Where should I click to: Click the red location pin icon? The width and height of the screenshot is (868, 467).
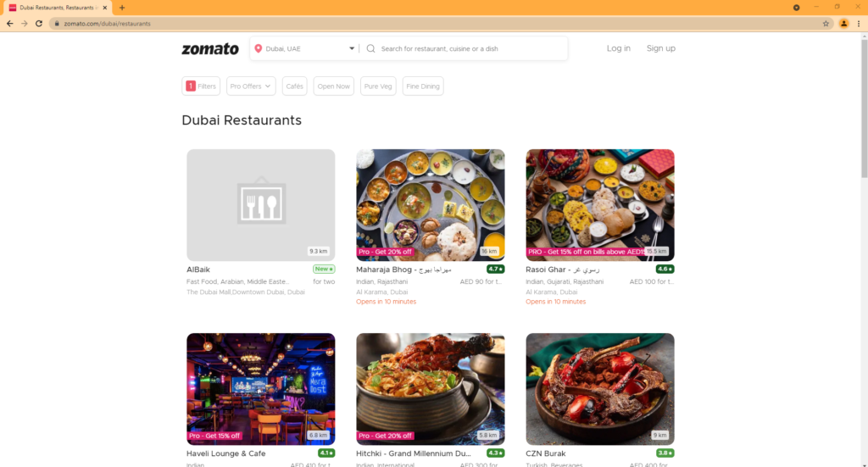(x=259, y=48)
